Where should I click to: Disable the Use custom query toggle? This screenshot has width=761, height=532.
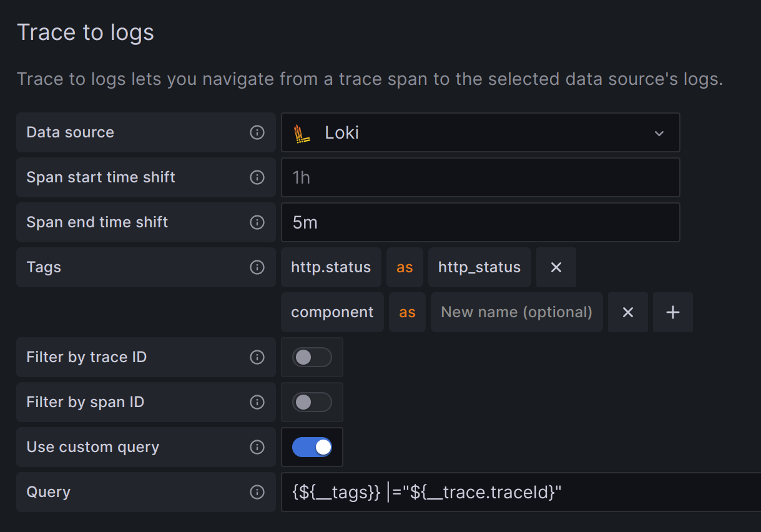click(x=312, y=447)
